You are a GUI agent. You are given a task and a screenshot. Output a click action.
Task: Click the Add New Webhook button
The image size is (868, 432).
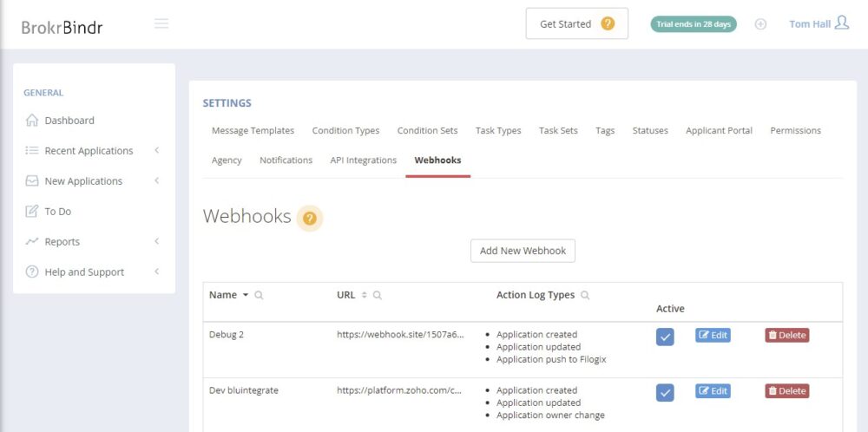(523, 251)
